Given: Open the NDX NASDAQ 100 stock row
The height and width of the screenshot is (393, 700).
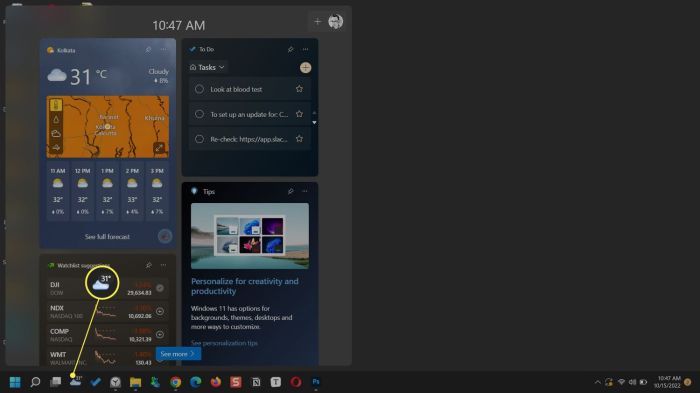Looking at the screenshot, I should (x=107, y=311).
